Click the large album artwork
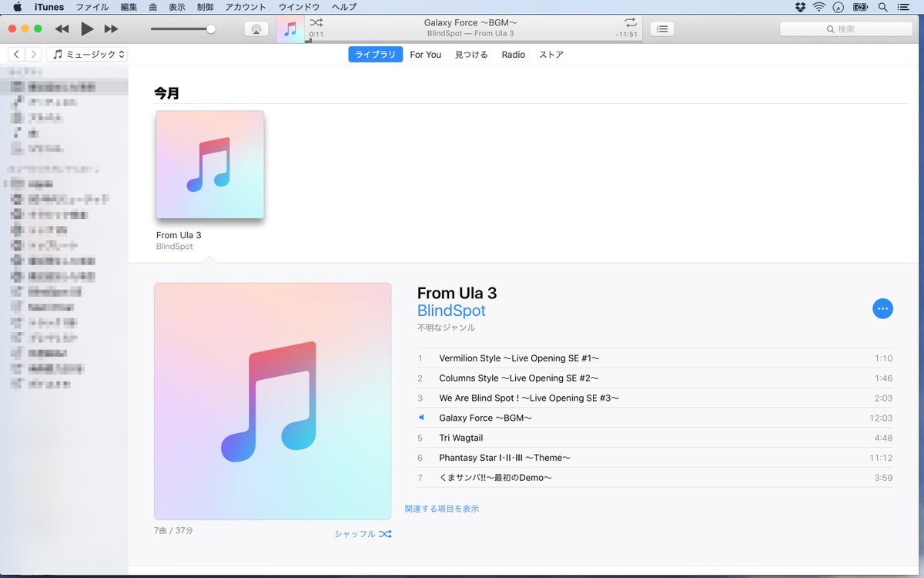 (x=273, y=402)
